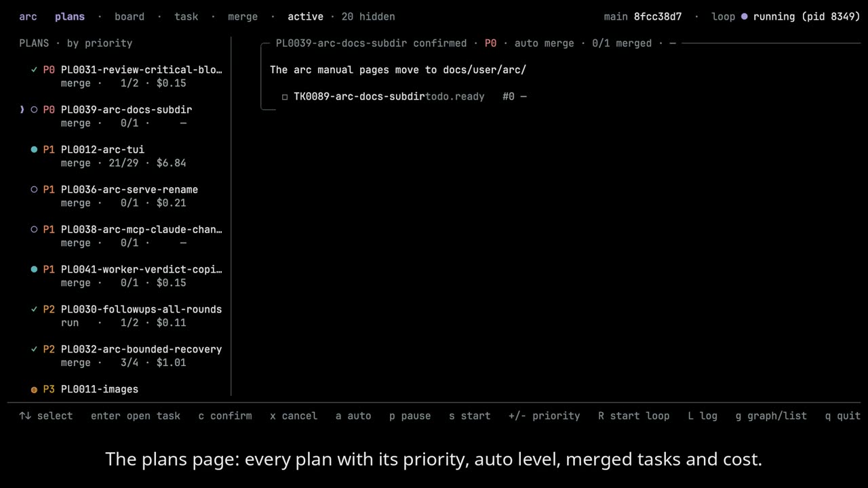Click the '+/- priority' shortcut
The height and width of the screenshot is (488, 868).
(x=545, y=416)
